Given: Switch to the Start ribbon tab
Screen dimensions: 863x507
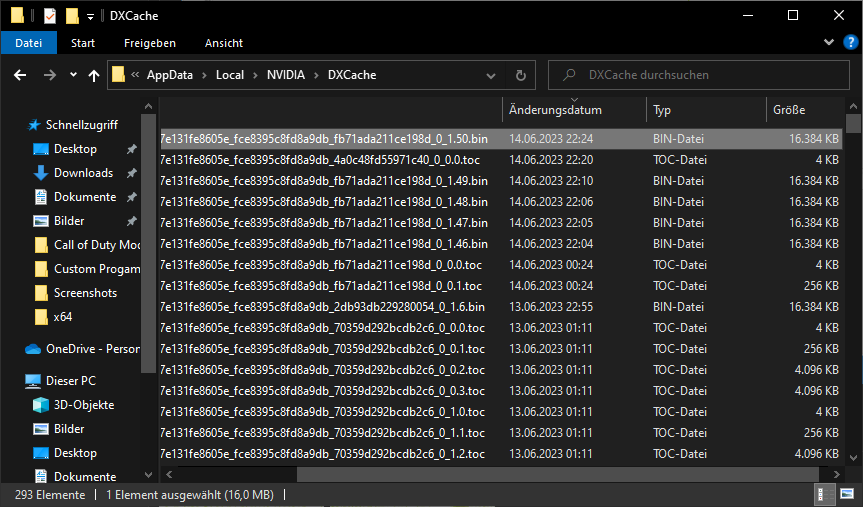Looking at the screenshot, I should [x=83, y=43].
